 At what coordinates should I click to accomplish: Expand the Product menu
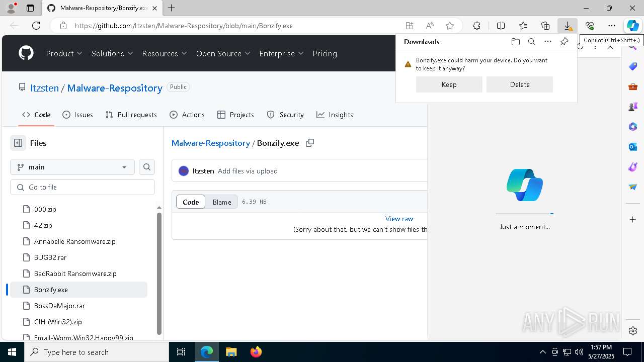(64, 53)
